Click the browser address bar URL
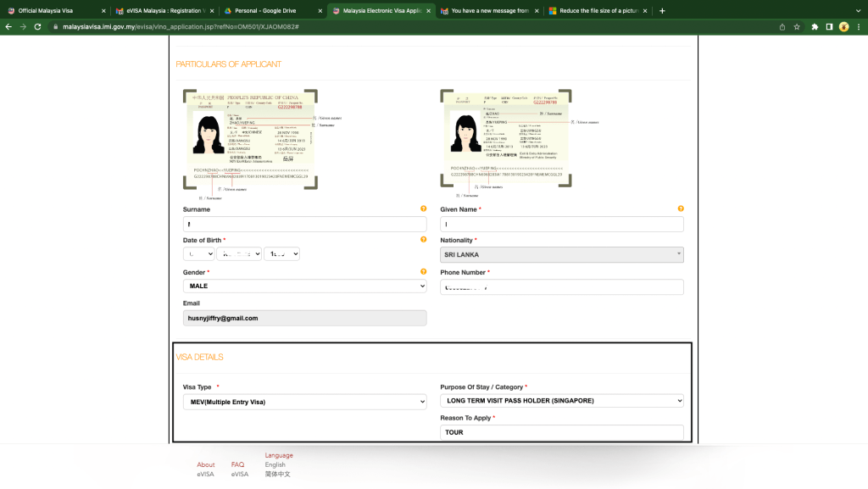This screenshot has width=868, height=489. 181,26
